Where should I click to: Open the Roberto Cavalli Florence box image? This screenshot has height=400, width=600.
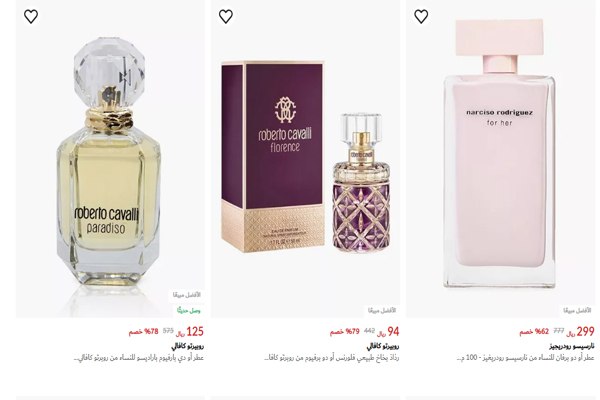tap(273, 157)
